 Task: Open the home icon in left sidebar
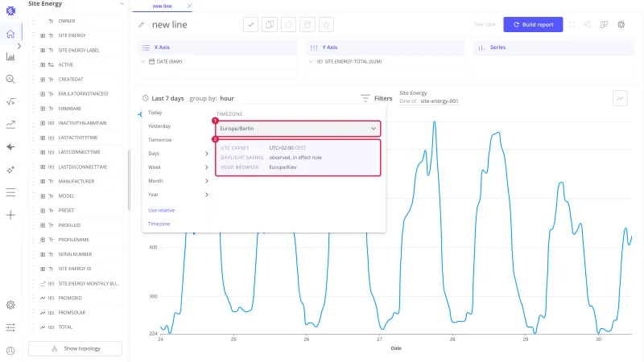[x=10, y=34]
